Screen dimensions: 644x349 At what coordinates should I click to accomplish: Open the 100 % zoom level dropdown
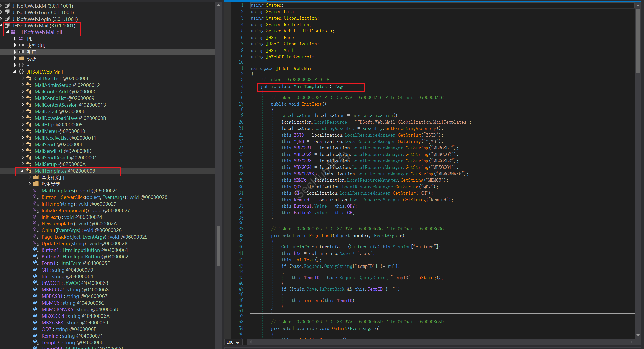point(245,342)
